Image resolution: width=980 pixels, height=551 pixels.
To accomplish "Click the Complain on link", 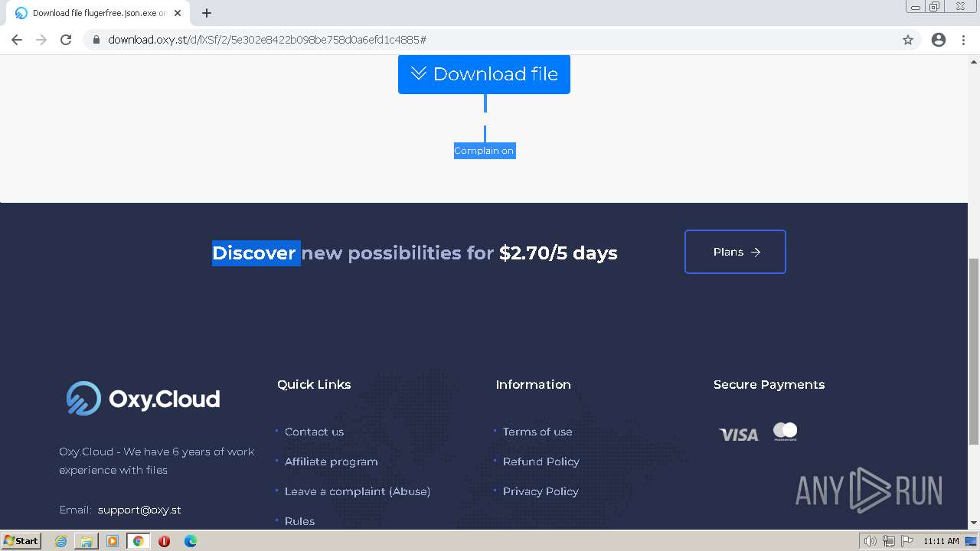I will (484, 151).
